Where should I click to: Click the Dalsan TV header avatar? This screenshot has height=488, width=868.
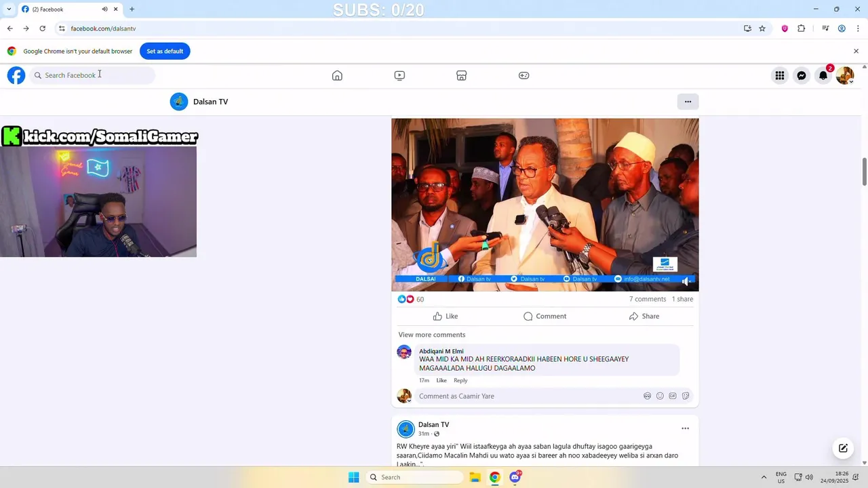(x=179, y=102)
